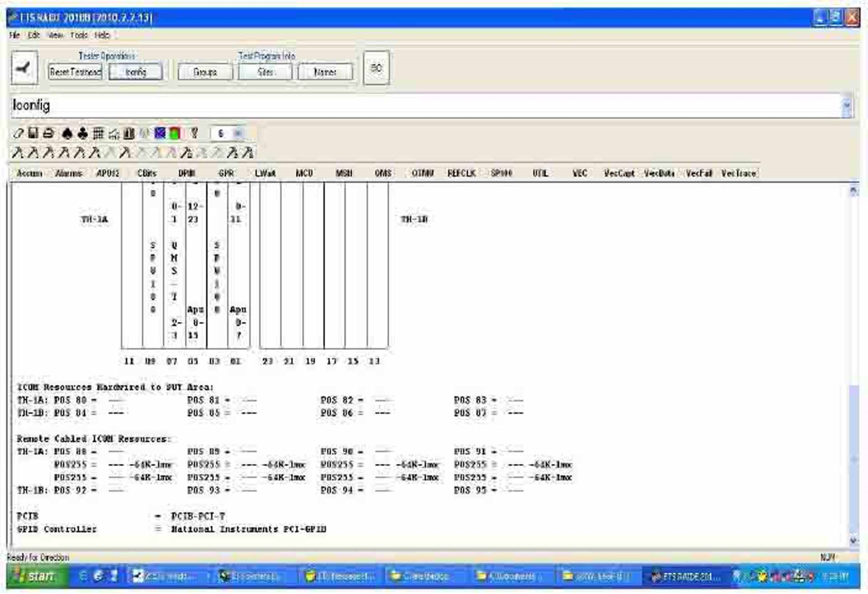Click the club icon in toolbar
The height and width of the screenshot is (594, 868).
[x=82, y=133]
